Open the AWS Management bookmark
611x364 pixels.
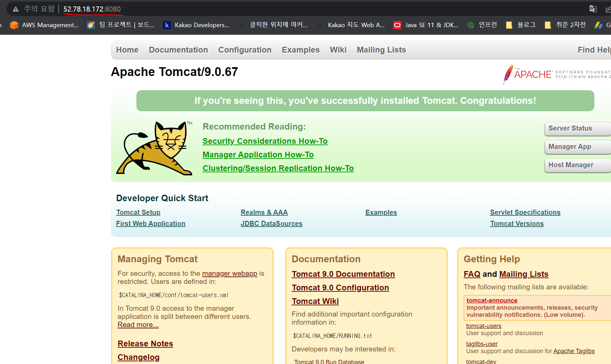[x=44, y=25]
